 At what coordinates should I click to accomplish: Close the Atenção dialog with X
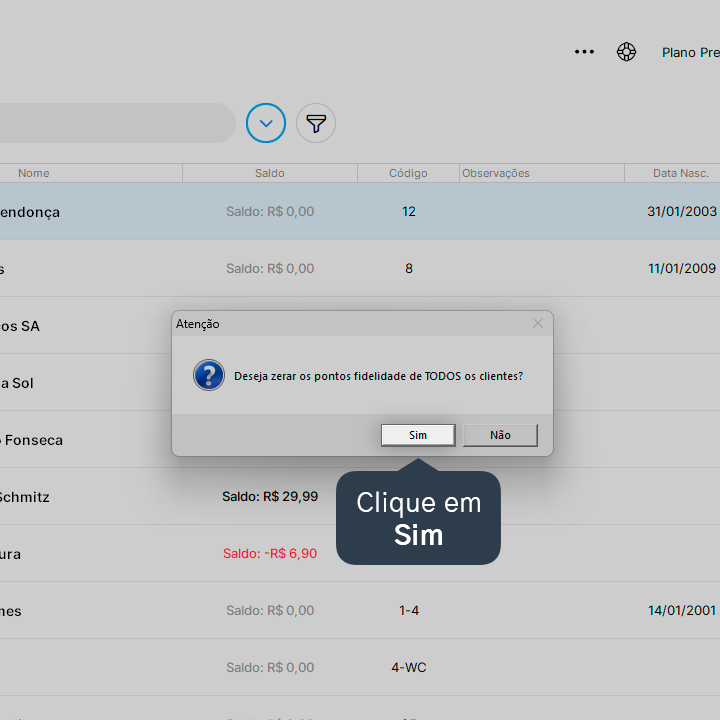[x=538, y=323]
